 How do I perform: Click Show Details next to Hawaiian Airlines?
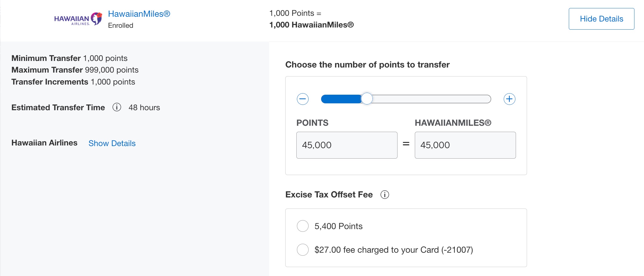(112, 143)
